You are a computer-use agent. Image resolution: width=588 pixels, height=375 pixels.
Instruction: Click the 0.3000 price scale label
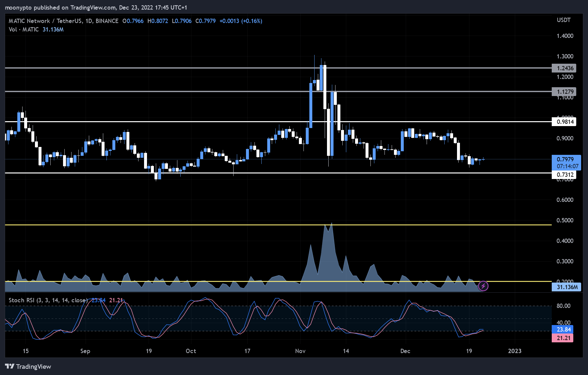tap(565, 261)
